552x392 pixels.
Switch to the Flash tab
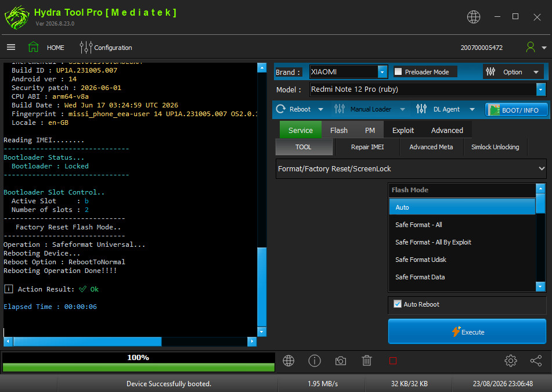click(338, 130)
